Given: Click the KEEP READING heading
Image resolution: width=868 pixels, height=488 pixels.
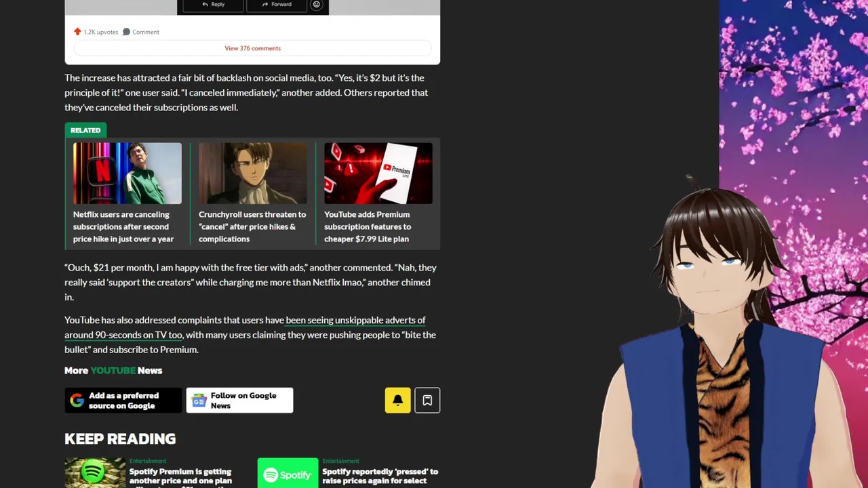Looking at the screenshot, I should tap(120, 439).
